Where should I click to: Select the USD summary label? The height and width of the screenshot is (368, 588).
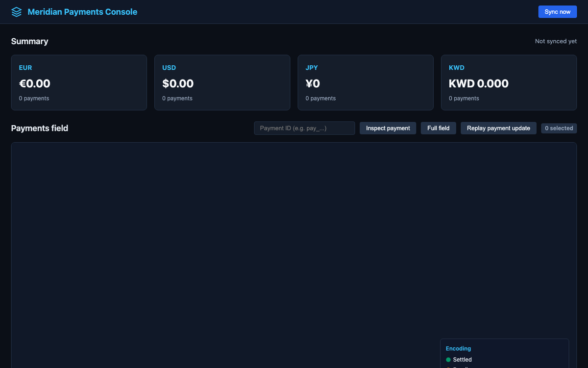click(169, 68)
